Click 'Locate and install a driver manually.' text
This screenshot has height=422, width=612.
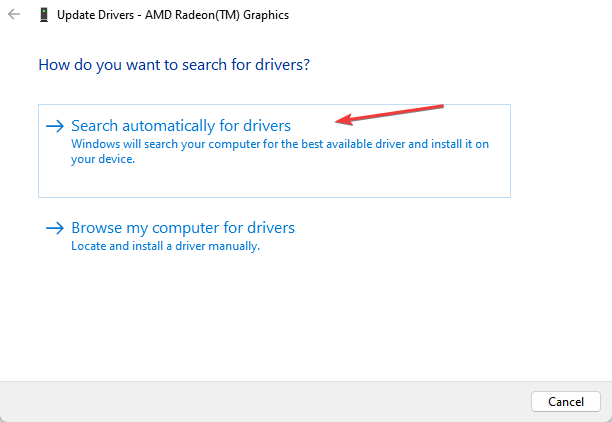[x=165, y=246]
